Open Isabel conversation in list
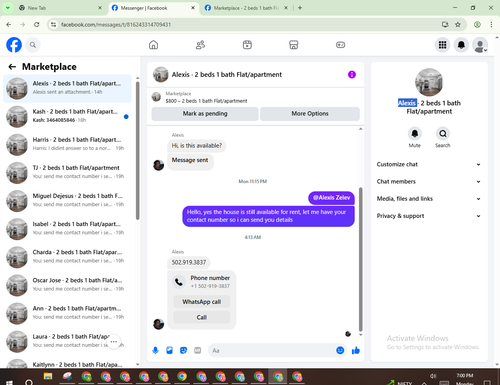 tap(67, 229)
